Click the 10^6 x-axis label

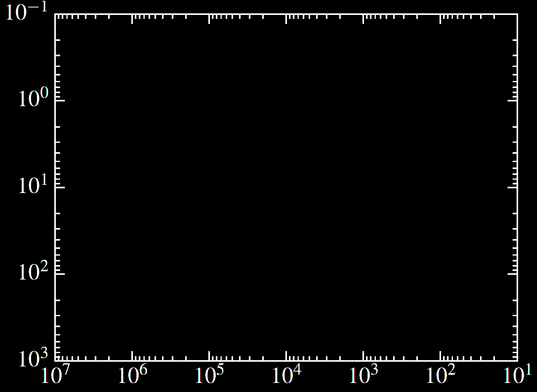tap(132, 375)
